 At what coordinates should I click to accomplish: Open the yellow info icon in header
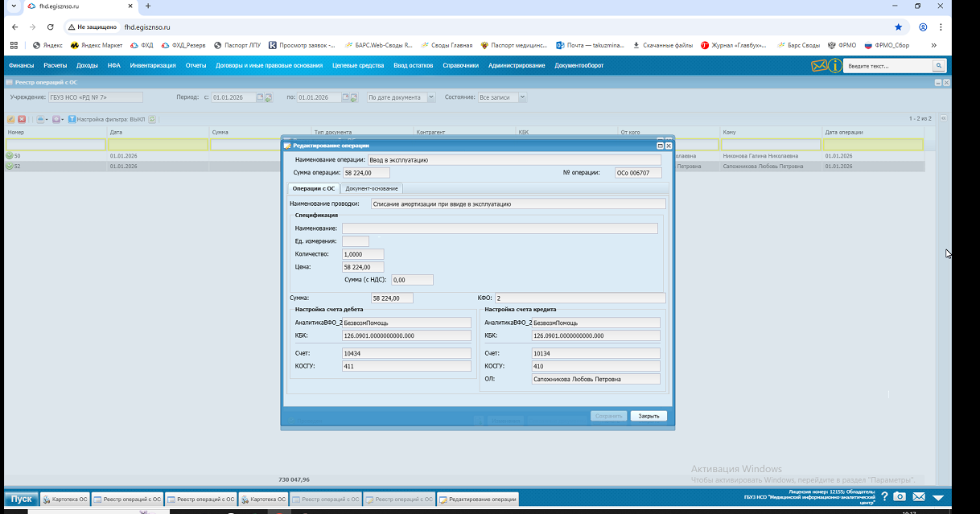click(835, 66)
